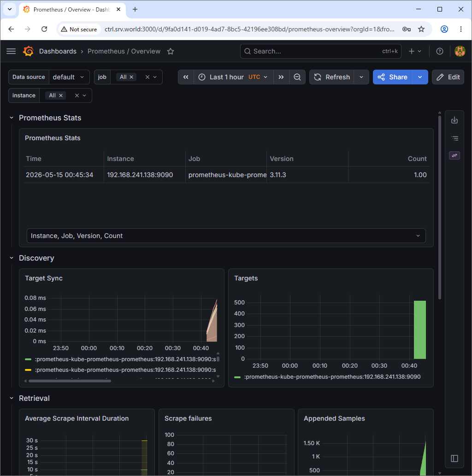Expand the job variable dropdown
Screen dimensions: 472x476
point(155,77)
